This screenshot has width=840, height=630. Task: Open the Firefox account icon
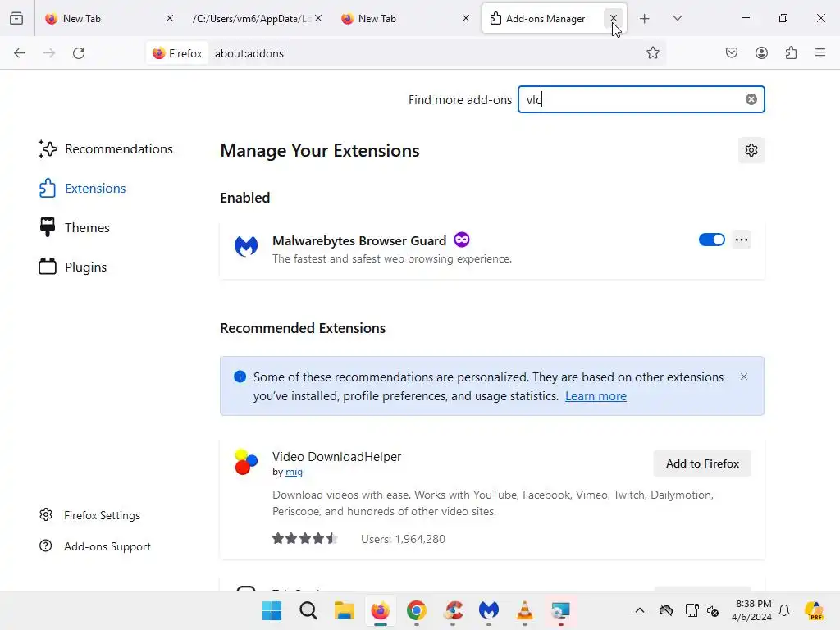pos(761,53)
